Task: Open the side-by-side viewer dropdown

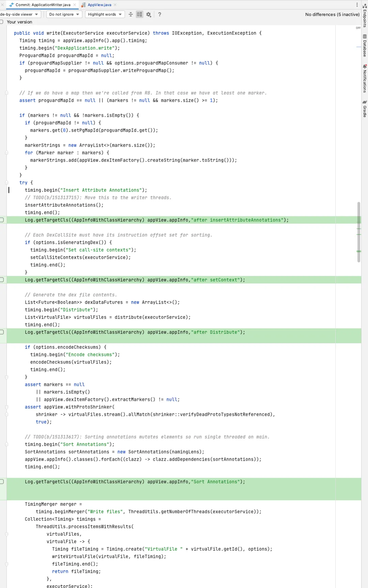Action: (x=20, y=14)
